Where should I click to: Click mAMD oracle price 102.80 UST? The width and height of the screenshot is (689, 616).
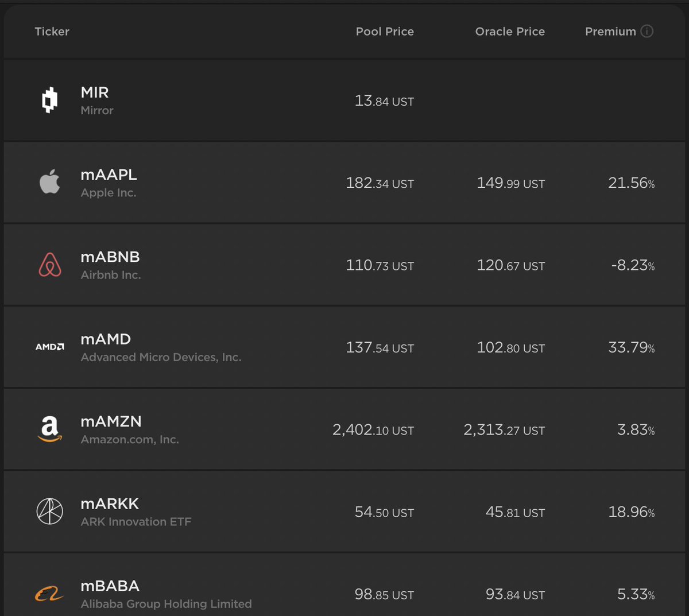[x=510, y=347]
